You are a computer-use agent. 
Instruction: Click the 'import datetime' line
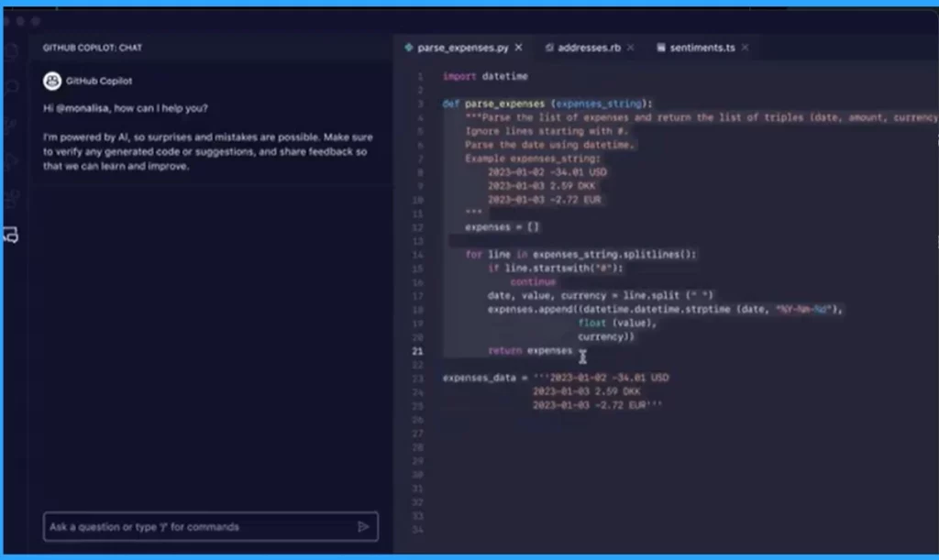click(x=485, y=77)
